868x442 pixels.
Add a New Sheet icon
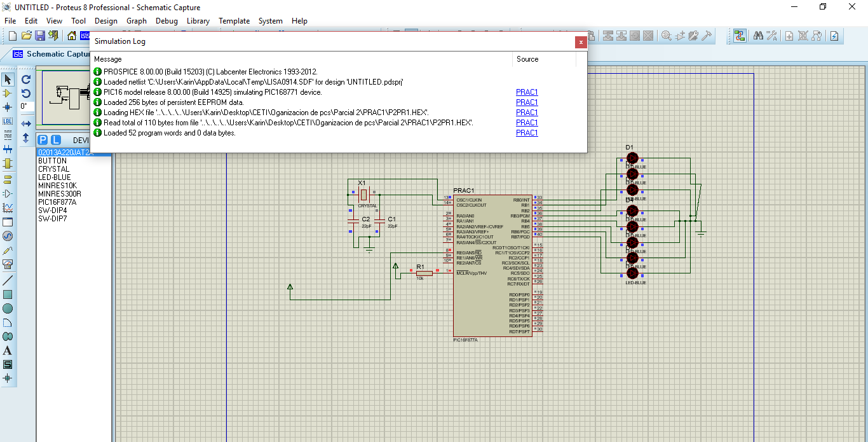click(789, 36)
